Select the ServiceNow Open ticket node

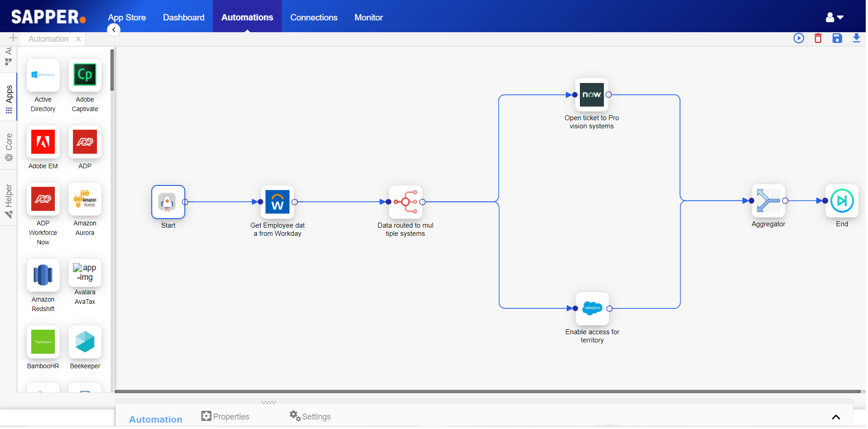592,95
